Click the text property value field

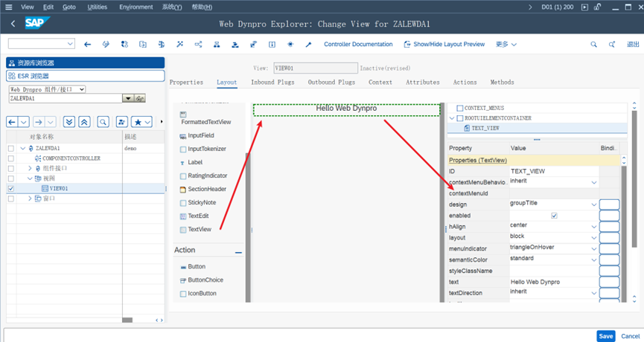(554, 282)
